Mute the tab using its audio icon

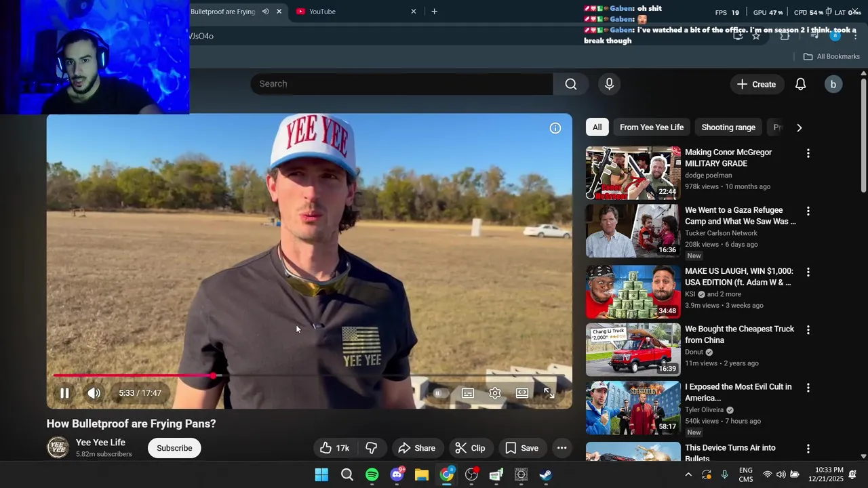click(265, 12)
